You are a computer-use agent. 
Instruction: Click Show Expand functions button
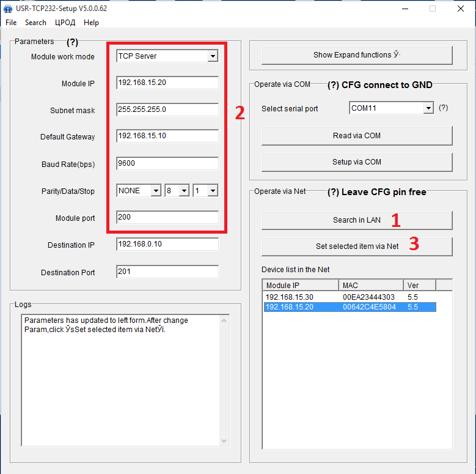[357, 55]
